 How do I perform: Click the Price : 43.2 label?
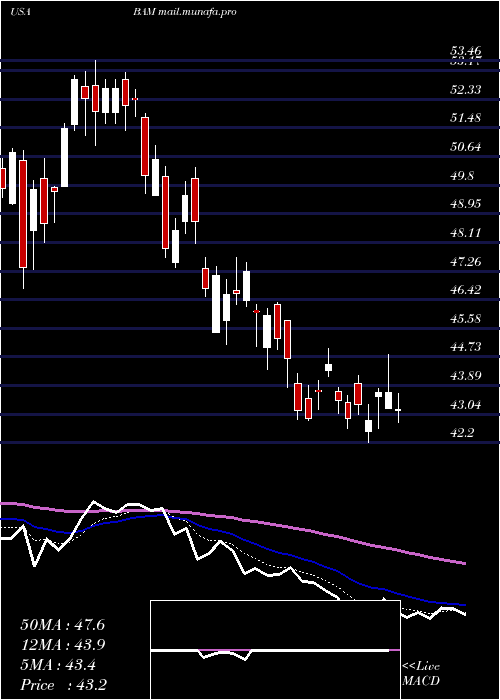[63, 685]
